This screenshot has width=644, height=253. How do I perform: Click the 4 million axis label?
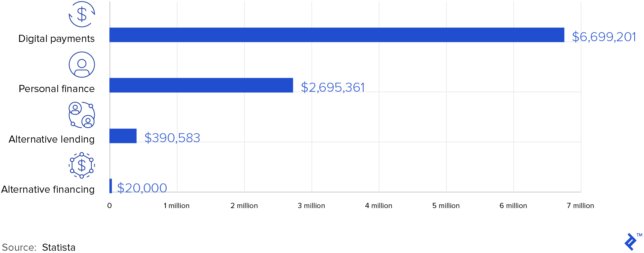pos(379,206)
